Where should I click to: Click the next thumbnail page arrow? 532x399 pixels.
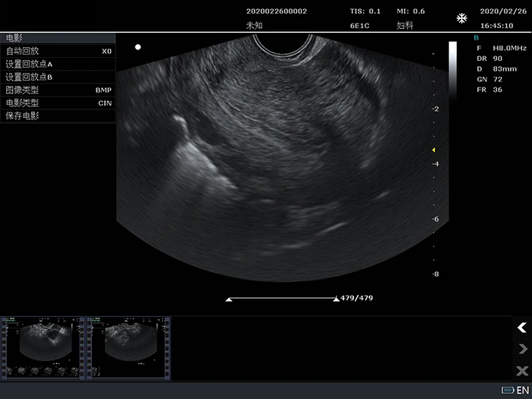tap(521, 349)
